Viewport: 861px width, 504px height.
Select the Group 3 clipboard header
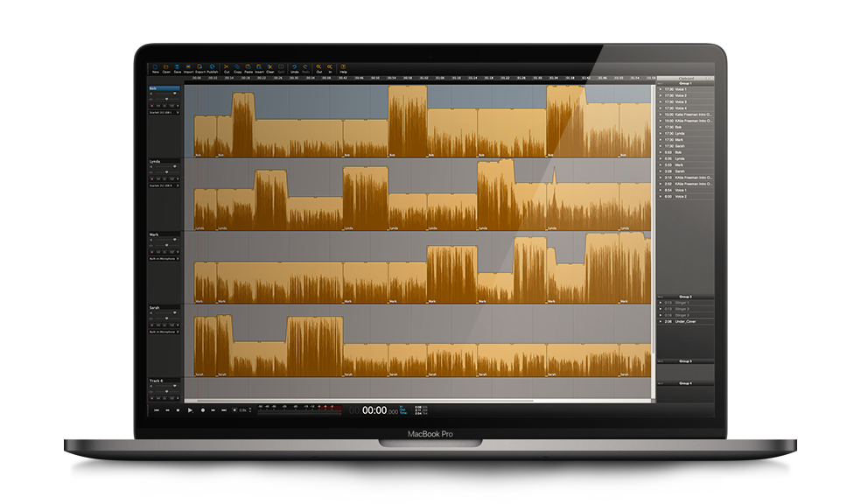pyautogui.click(x=685, y=297)
